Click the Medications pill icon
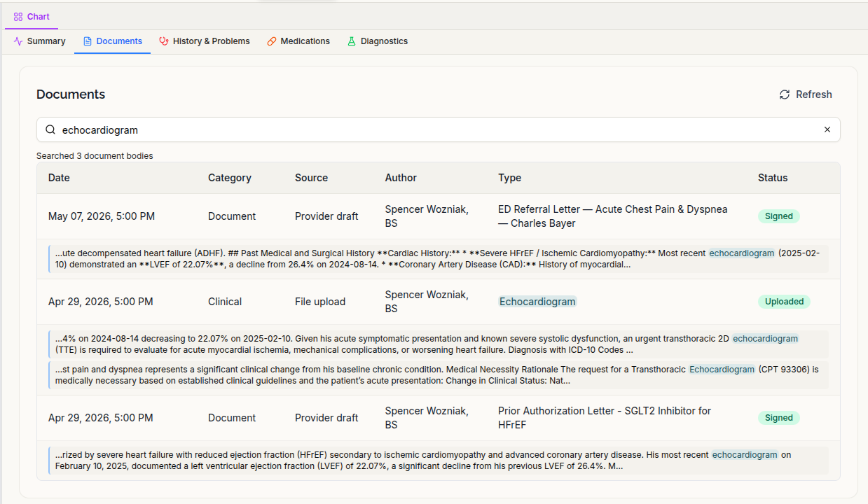This screenshot has width=868, height=504. click(x=272, y=41)
